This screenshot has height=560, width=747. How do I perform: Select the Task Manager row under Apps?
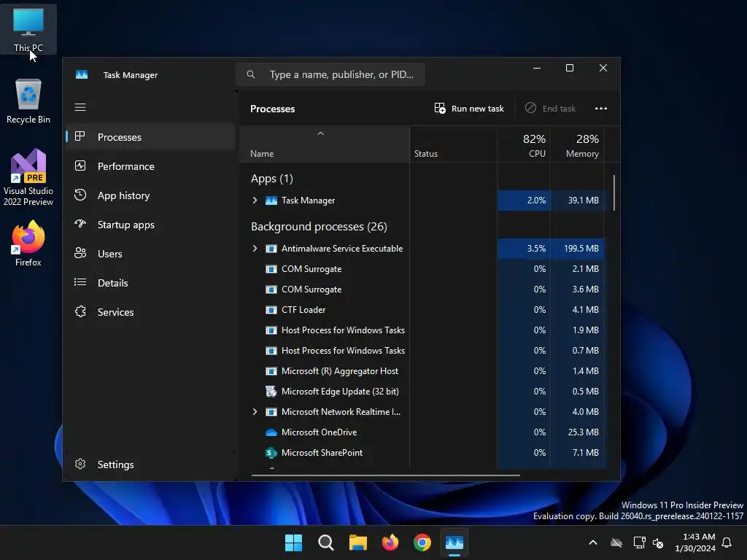pyautogui.click(x=422, y=201)
